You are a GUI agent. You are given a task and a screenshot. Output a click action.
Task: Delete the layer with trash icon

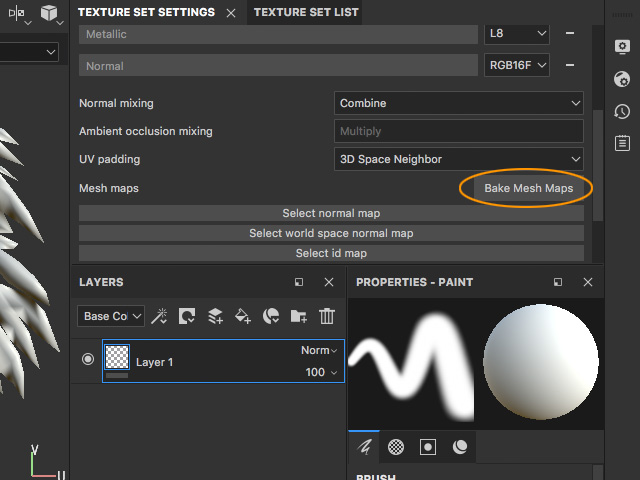point(327,316)
